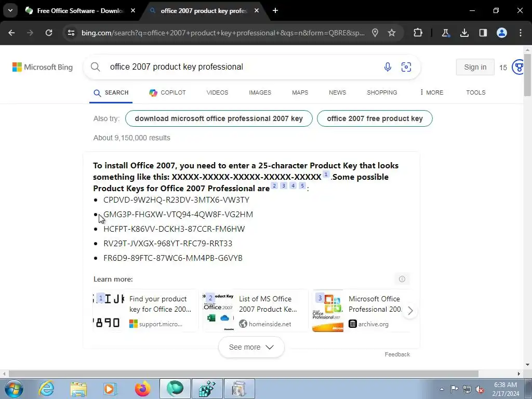
Task: Click citation 1 superscript in answer
Action: coord(326,175)
